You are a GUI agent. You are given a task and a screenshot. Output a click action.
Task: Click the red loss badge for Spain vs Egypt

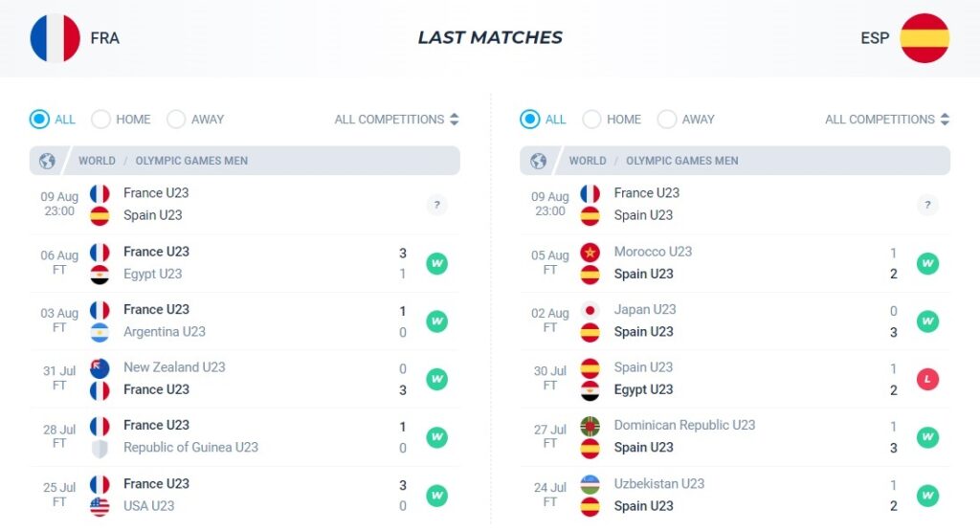[927, 379]
